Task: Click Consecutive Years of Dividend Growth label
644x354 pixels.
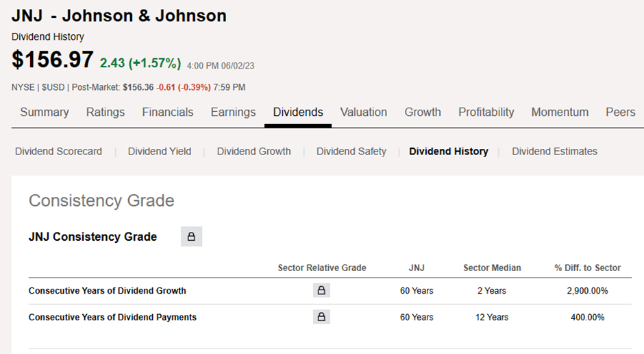Action: (x=107, y=291)
